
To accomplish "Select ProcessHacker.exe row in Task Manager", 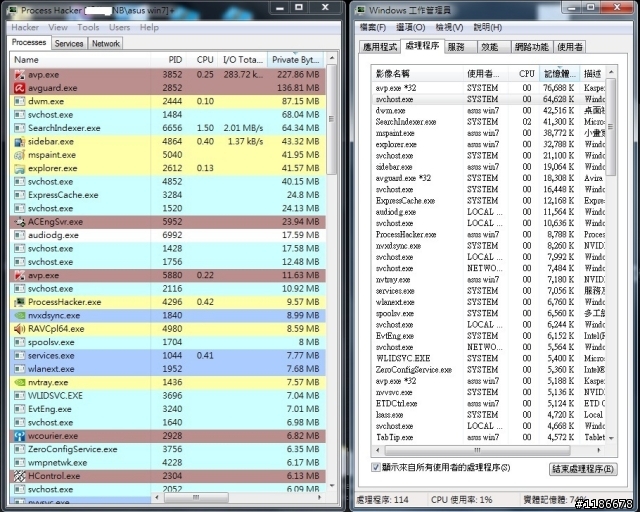I will click(489, 234).
